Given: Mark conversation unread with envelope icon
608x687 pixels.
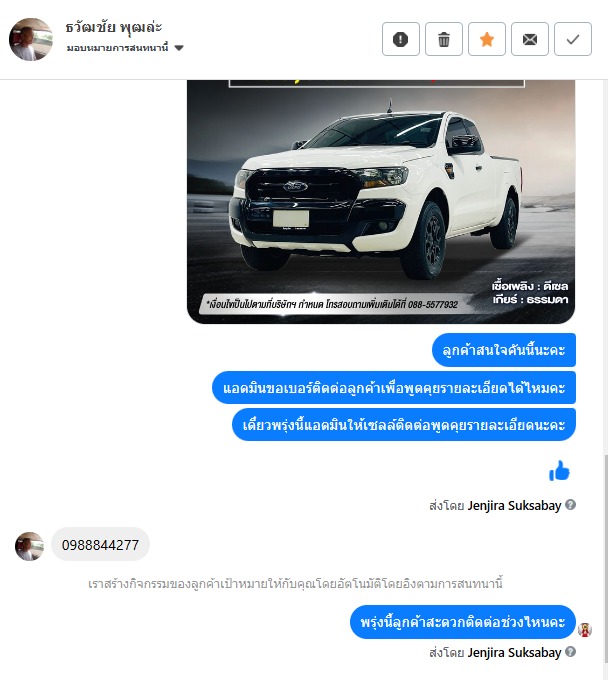Looking at the screenshot, I should tap(530, 39).
